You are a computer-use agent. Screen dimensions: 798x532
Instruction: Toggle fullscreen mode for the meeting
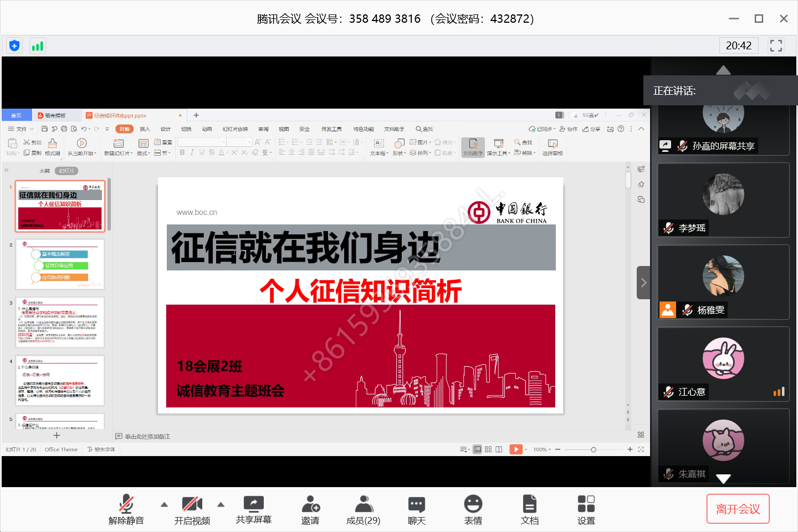pyautogui.click(x=776, y=45)
